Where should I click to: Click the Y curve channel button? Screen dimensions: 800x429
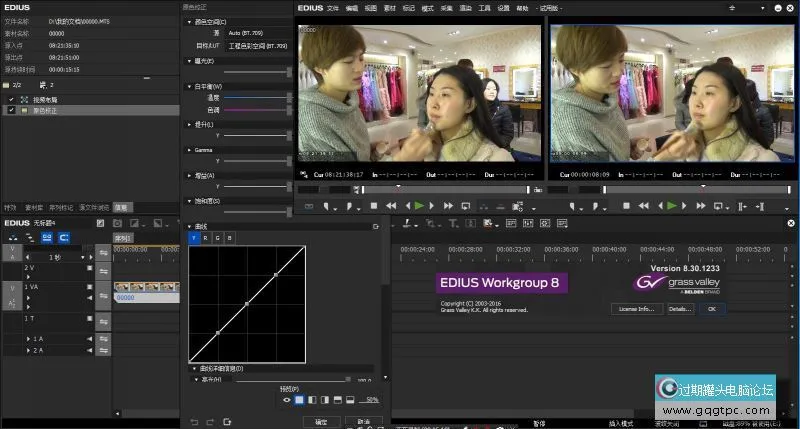194,238
